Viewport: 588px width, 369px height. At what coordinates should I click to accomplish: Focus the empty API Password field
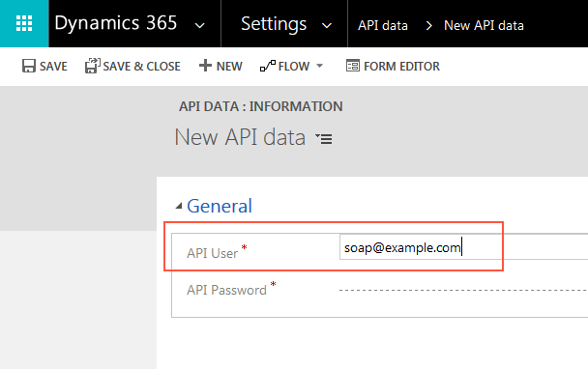coord(463,290)
